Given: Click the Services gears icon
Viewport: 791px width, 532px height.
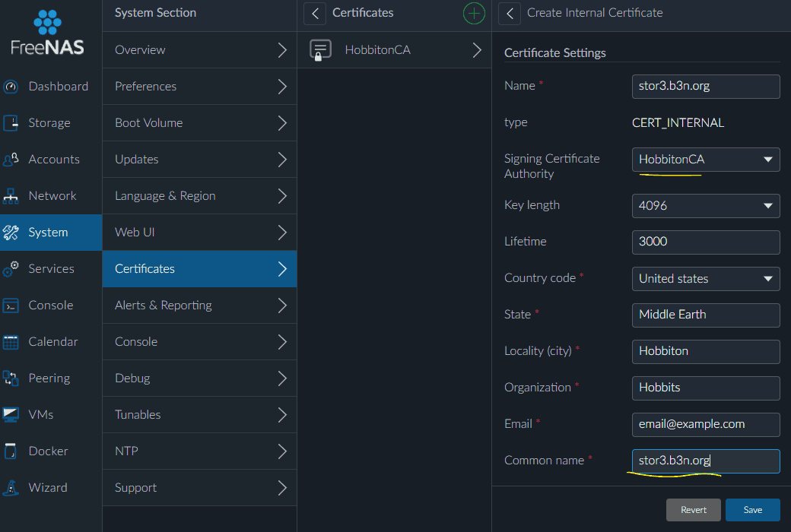Looking at the screenshot, I should point(11,269).
